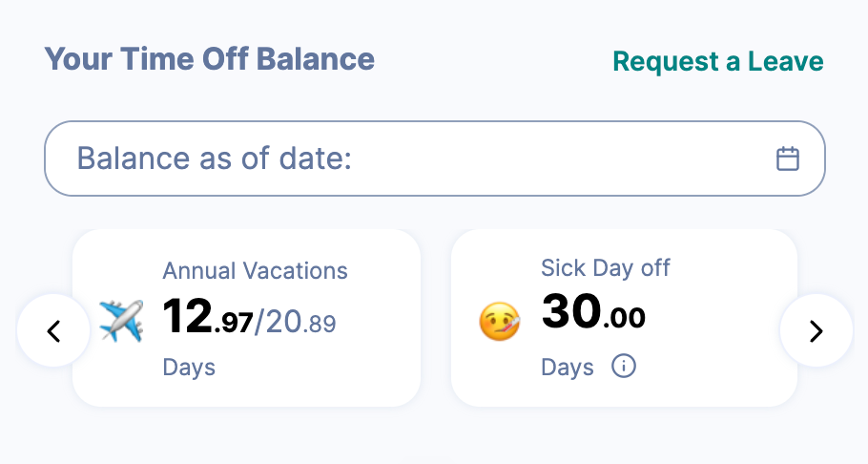Image resolution: width=868 pixels, height=464 pixels.
Task: Click the .00 decimals of sick balance
Action: click(626, 318)
